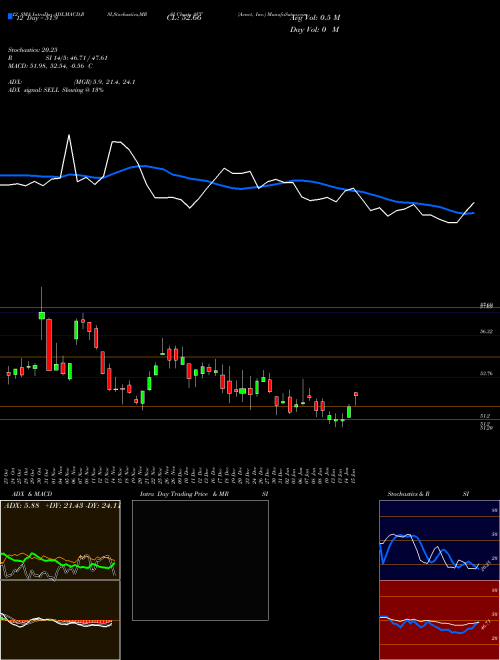Screen dimensions: 500x660
Task: Click the last red candlestick on the chart
Action: click(x=356, y=394)
